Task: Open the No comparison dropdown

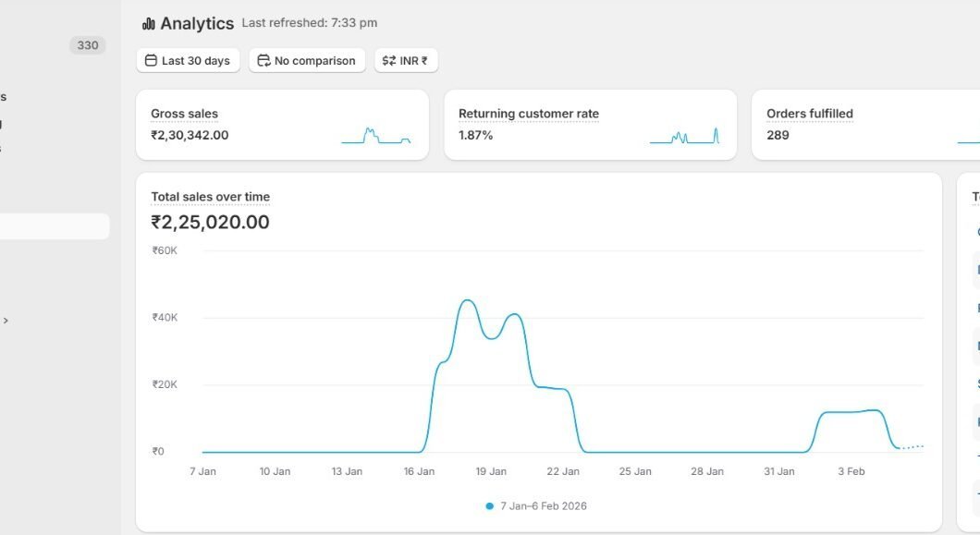Action: pyautogui.click(x=307, y=60)
